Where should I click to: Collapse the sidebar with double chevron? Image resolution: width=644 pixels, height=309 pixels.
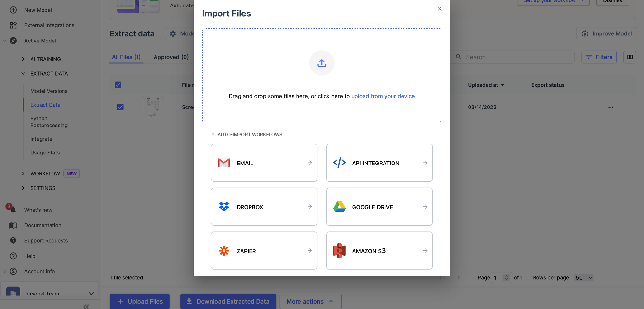pyautogui.click(x=86, y=306)
